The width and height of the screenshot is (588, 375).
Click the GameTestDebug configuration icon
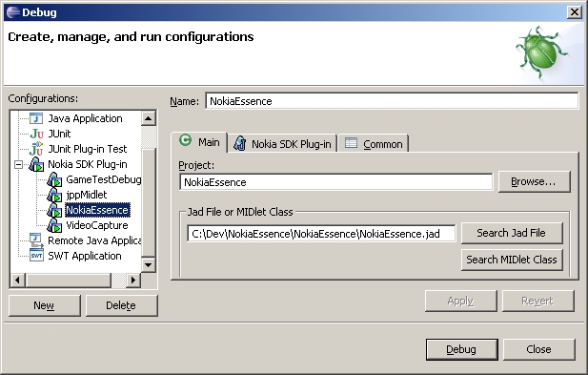[54, 179]
